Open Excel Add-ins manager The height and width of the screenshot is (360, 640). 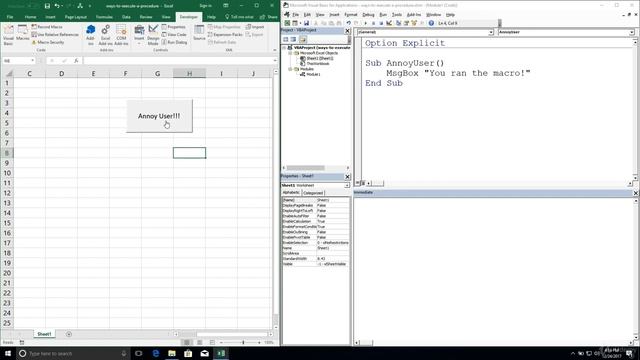tap(105, 35)
